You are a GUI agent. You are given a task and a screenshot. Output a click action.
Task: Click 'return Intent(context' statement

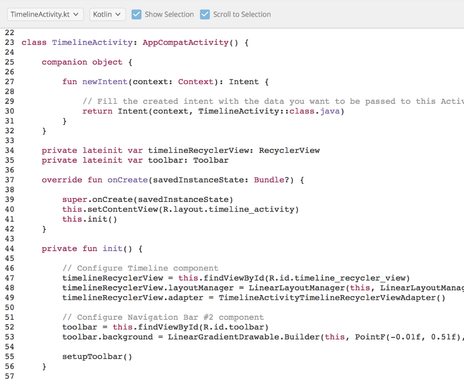tap(137, 111)
